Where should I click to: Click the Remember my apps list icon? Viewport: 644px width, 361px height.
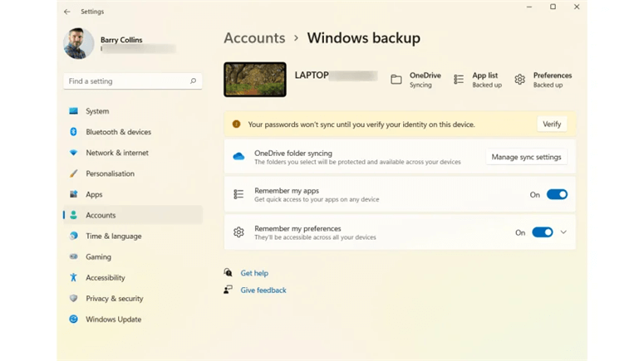[x=238, y=194]
